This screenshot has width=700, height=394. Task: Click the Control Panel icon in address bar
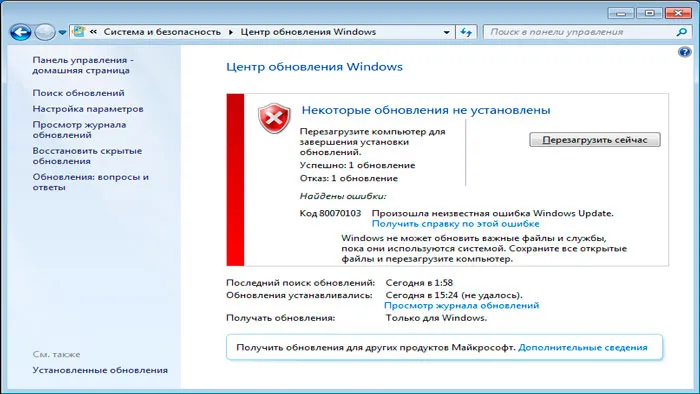[x=79, y=32]
